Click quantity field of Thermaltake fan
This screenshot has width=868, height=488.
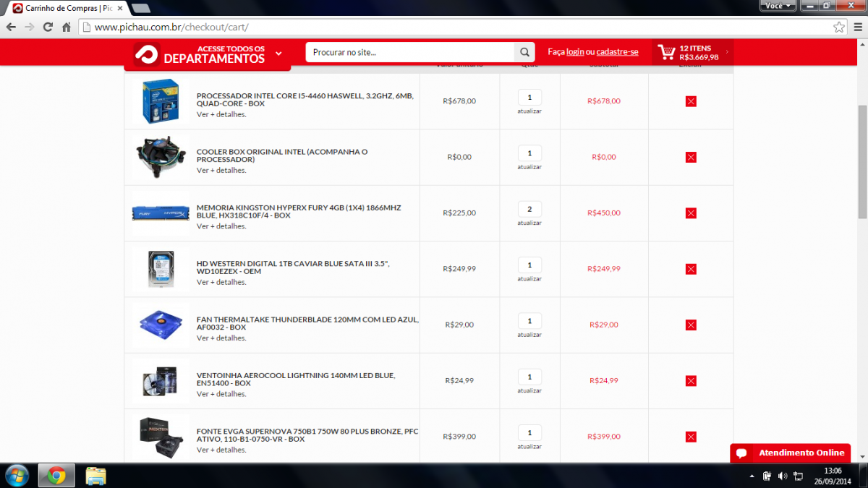pos(529,321)
